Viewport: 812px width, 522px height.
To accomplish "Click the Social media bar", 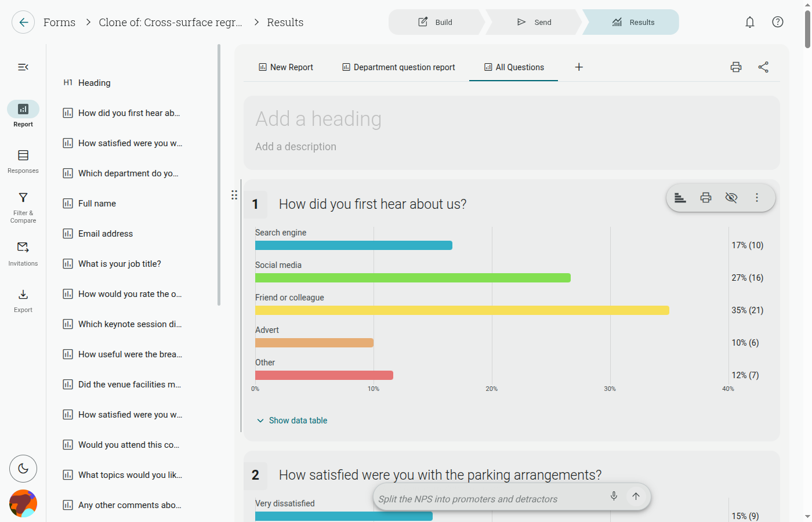I will pyautogui.click(x=413, y=278).
